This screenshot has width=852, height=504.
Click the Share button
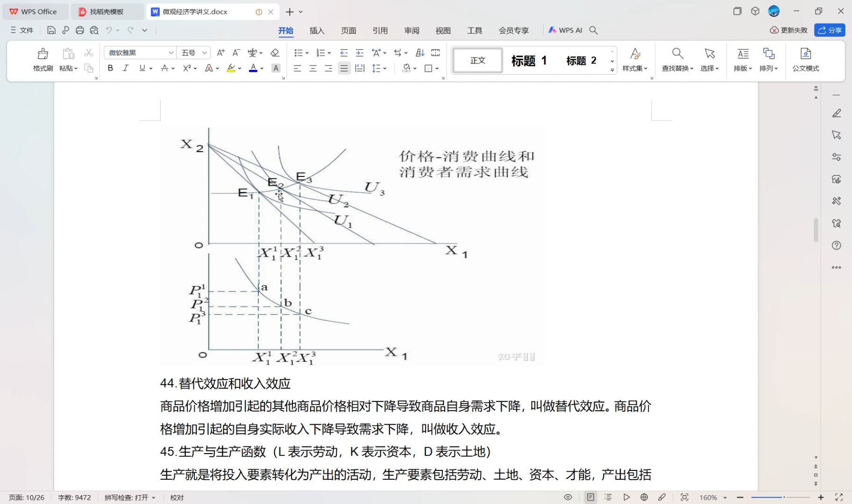(x=830, y=30)
